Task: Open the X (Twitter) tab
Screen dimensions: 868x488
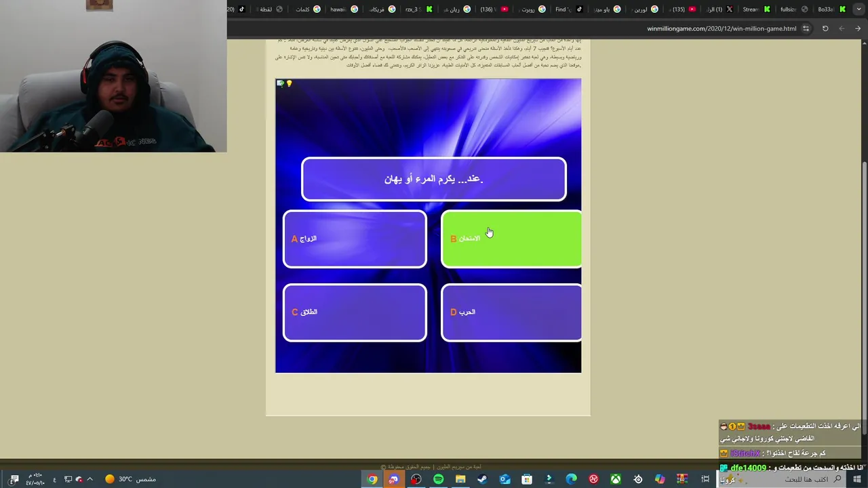Action: pyautogui.click(x=719, y=9)
